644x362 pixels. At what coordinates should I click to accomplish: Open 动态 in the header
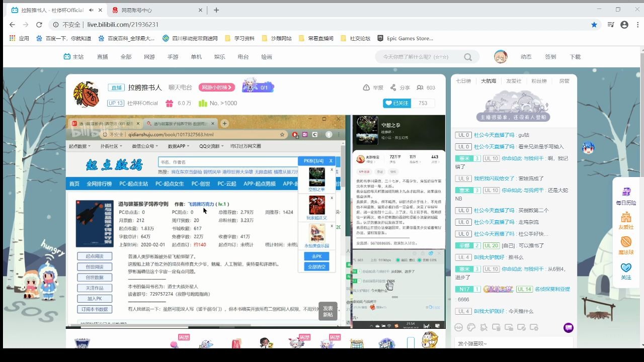526,57
